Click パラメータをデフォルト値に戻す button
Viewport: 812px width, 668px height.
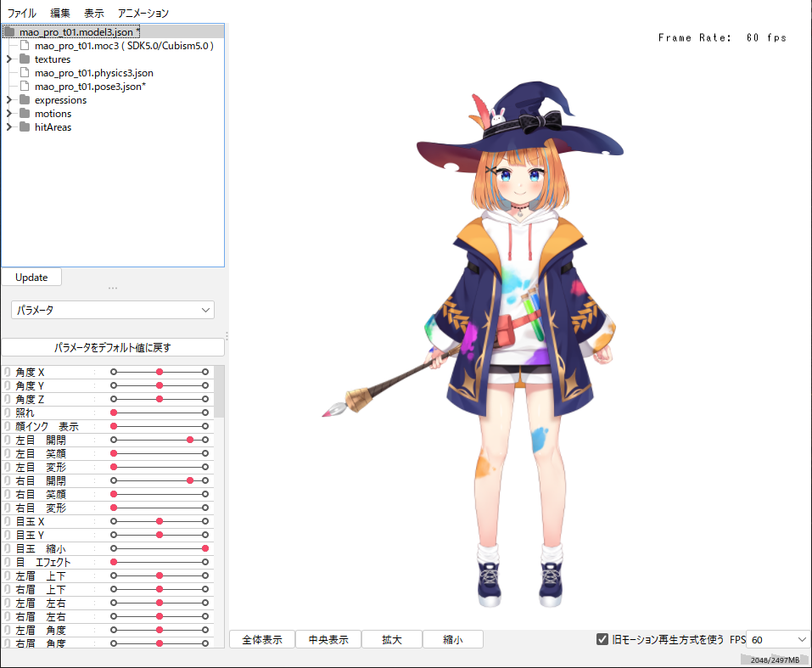tap(113, 347)
